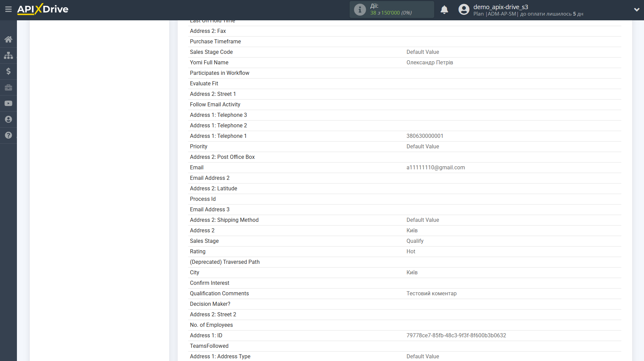The height and width of the screenshot is (361, 644).
Task: Click the No. of Employees label
Action: [211, 325]
